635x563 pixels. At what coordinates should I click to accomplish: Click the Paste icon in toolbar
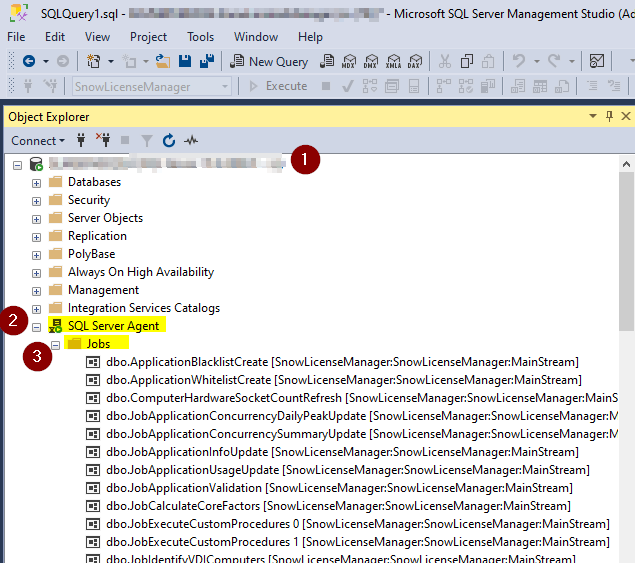[x=488, y=61]
